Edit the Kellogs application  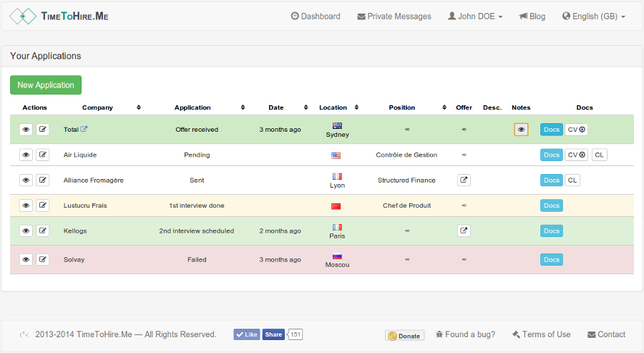(43, 231)
